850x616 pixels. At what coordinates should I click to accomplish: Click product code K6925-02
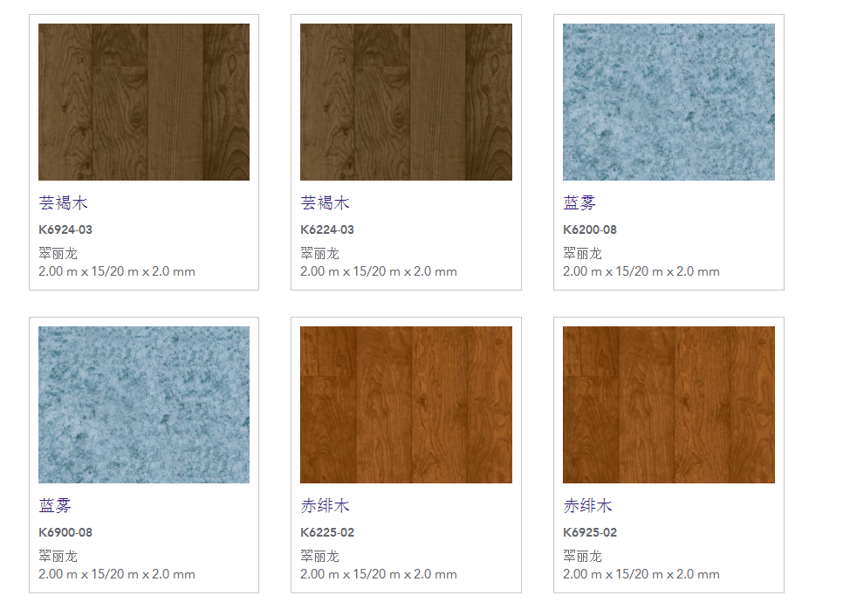[590, 533]
